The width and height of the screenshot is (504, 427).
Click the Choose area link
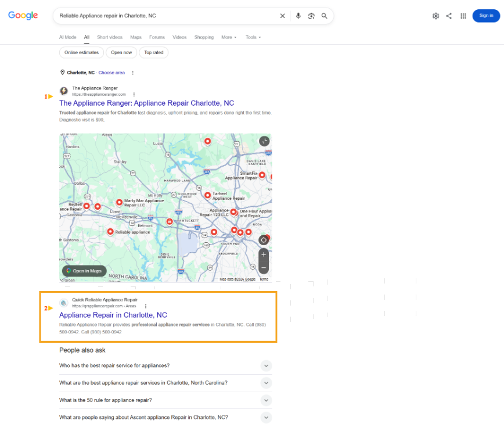(111, 73)
